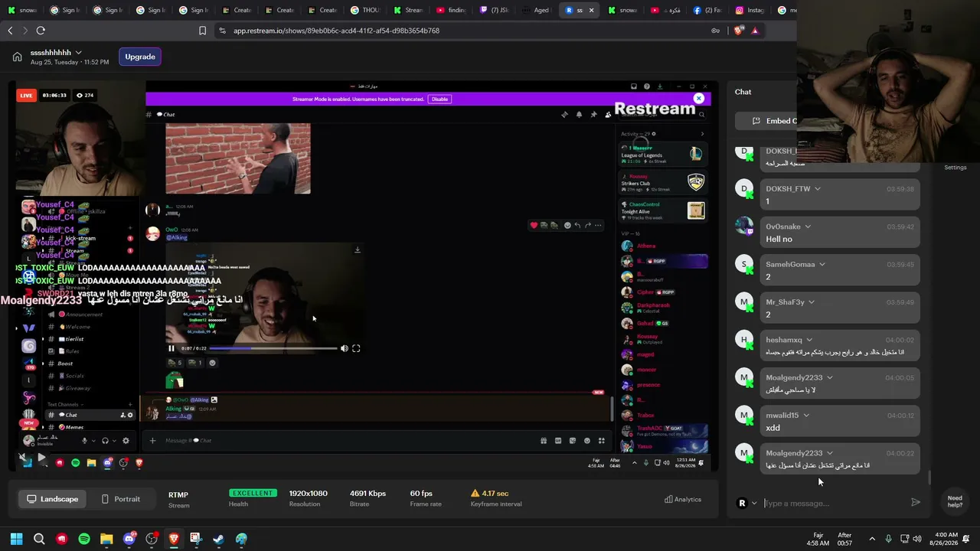Show hidden system tray icons
Image resolution: width=980 pixels, height=551 pixels.
pos(872,539)
